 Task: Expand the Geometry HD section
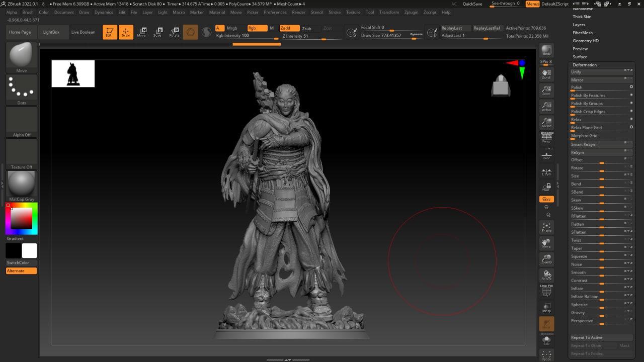585,41
